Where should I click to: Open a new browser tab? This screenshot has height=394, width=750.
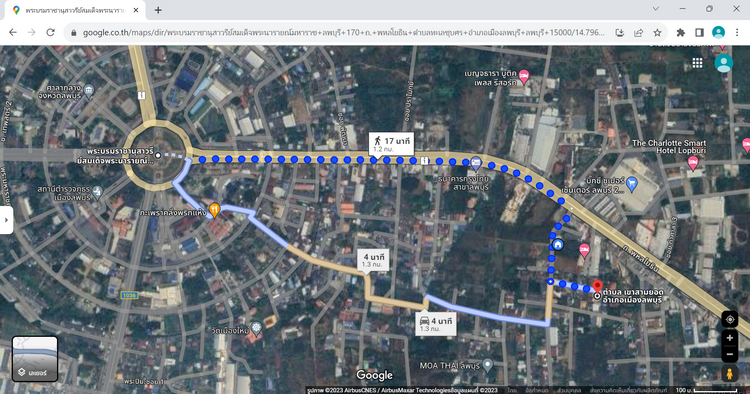pyautogui.click(x=158, y=10)
